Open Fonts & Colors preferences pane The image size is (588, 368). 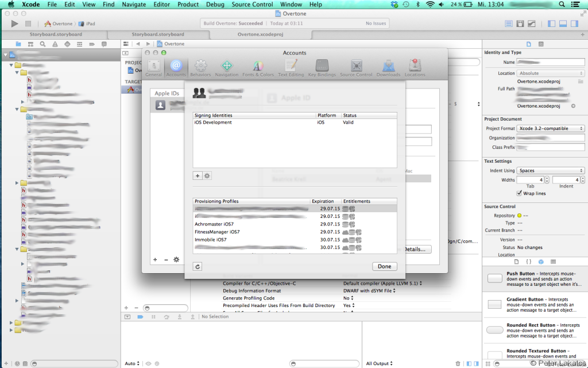tap(258, 68)
